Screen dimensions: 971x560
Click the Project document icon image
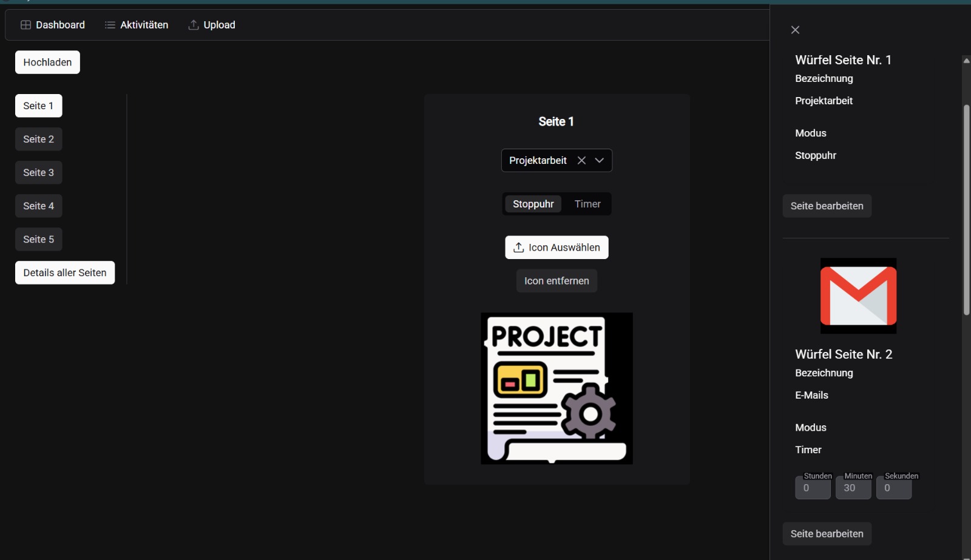click(557, 388)
